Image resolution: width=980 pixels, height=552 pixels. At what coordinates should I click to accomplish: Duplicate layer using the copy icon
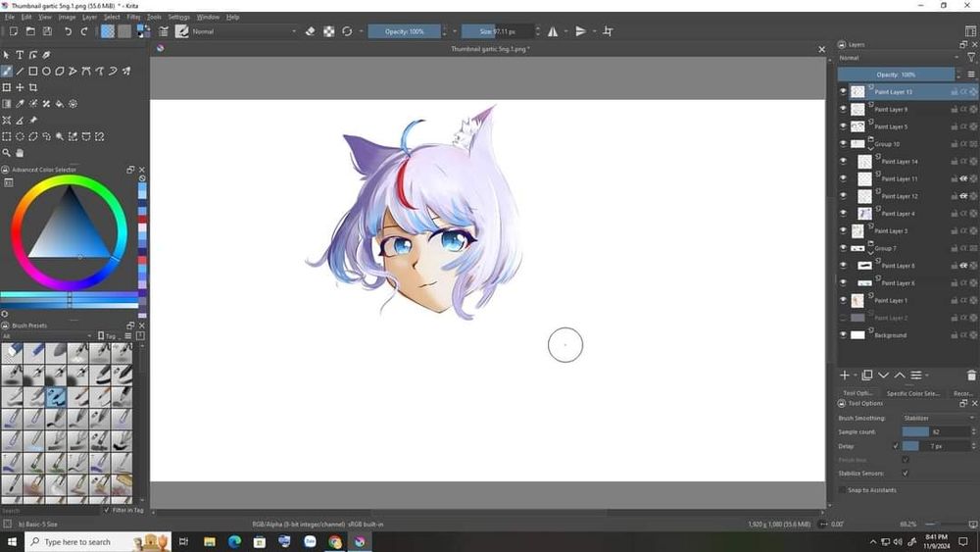coord(867,376)
